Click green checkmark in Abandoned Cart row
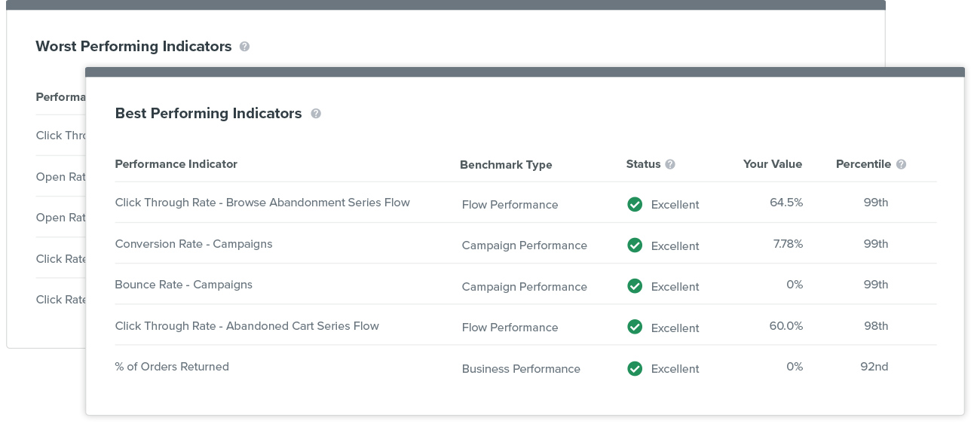Image resolution: width=980 pixels, height=433 pixels. (635, 328)
